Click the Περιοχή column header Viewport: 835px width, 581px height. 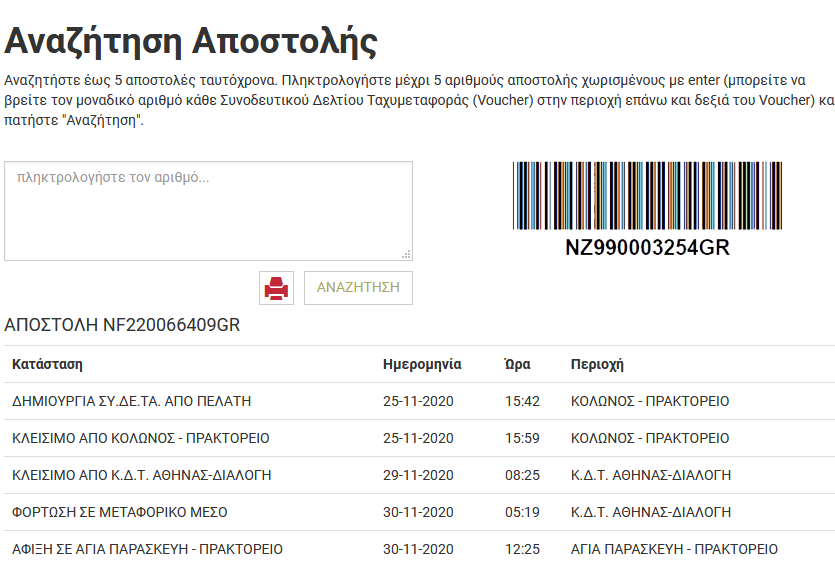click(597, 364)
